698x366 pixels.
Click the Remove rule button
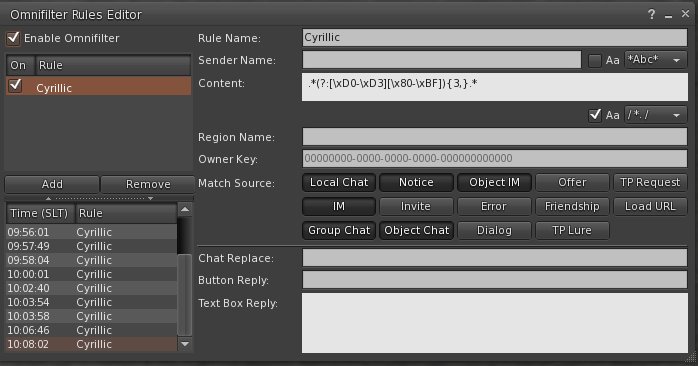click(x=147, y=184)
